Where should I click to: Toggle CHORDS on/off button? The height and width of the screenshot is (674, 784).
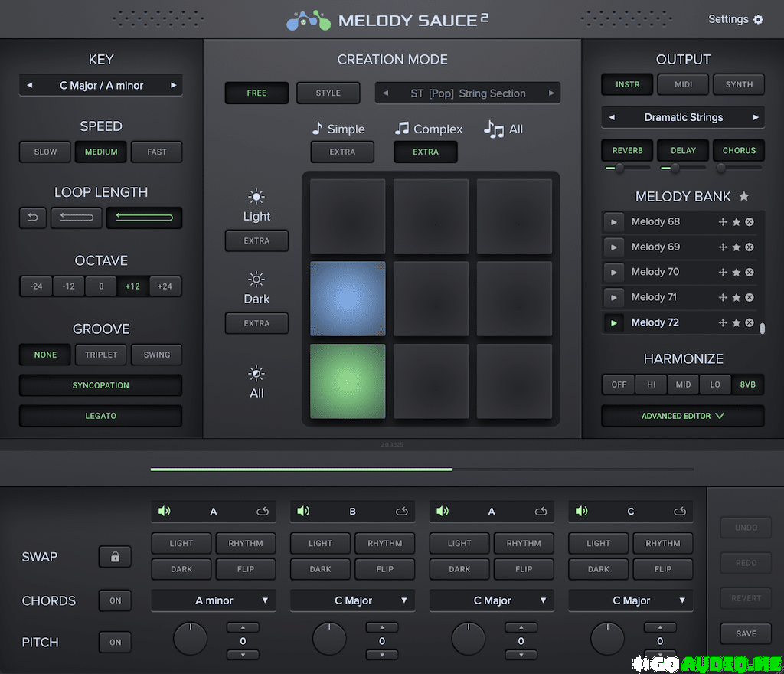click(x=115, y=600)
